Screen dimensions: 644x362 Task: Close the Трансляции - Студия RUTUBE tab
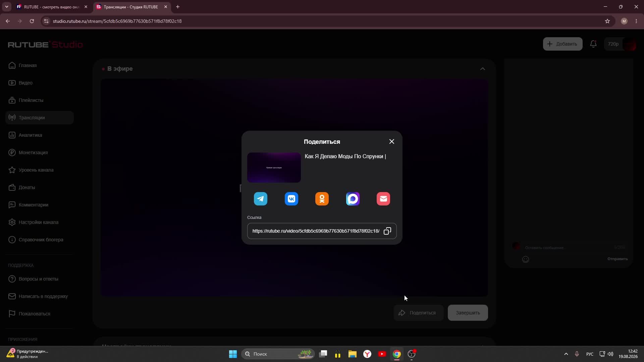(x=166, y=7)
